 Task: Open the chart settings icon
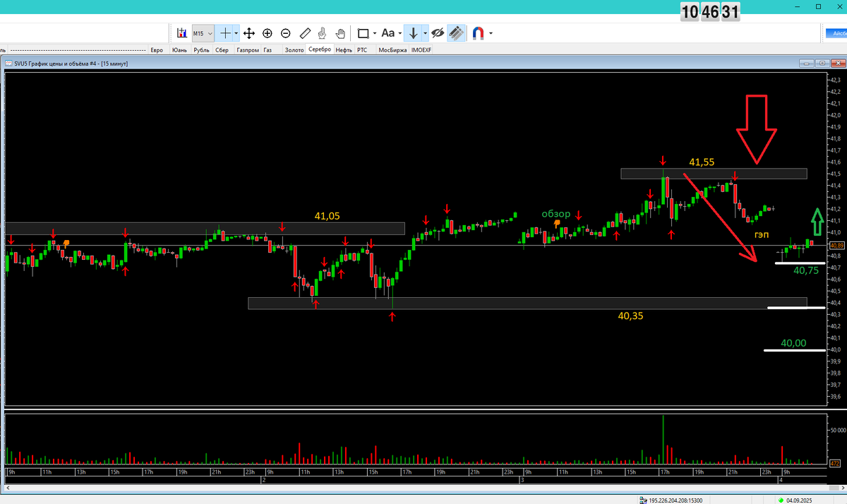181,33
